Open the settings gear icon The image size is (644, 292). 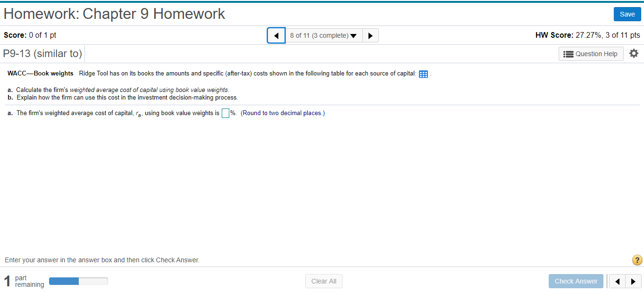[x=634, y=53]
